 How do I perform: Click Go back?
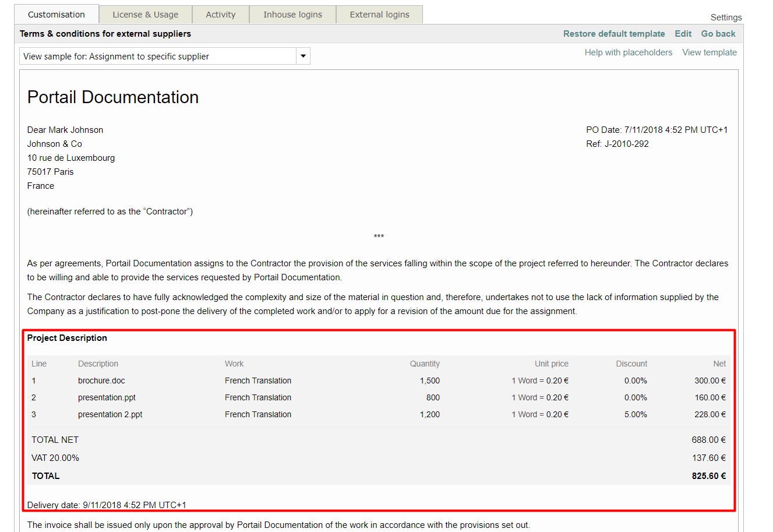718,34
